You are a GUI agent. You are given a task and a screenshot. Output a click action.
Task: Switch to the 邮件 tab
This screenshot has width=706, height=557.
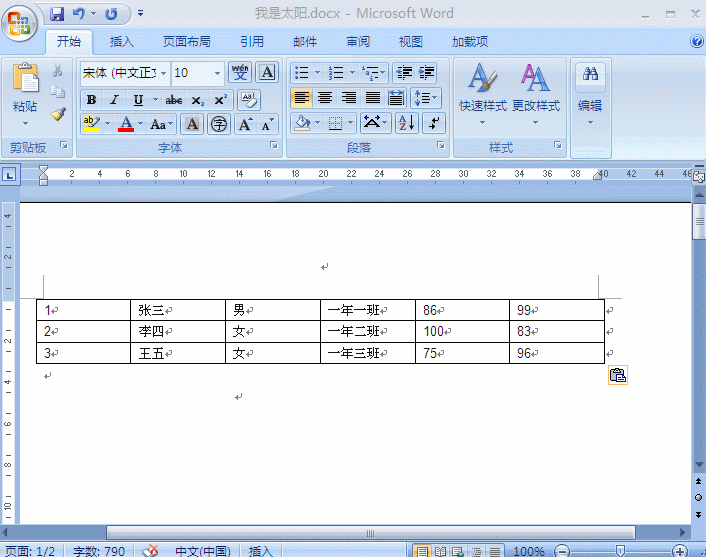tap(305, 42)
